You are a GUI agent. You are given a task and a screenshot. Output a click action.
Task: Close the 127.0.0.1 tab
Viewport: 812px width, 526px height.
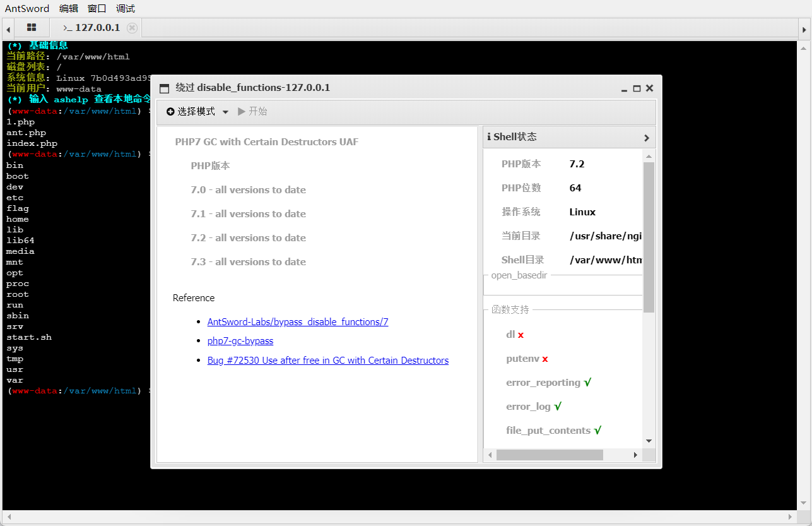tap(132, 28)
